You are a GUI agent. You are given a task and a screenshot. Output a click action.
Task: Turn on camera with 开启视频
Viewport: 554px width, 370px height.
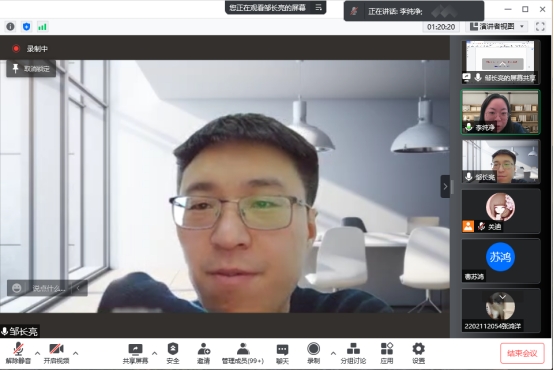click(56, 353)
